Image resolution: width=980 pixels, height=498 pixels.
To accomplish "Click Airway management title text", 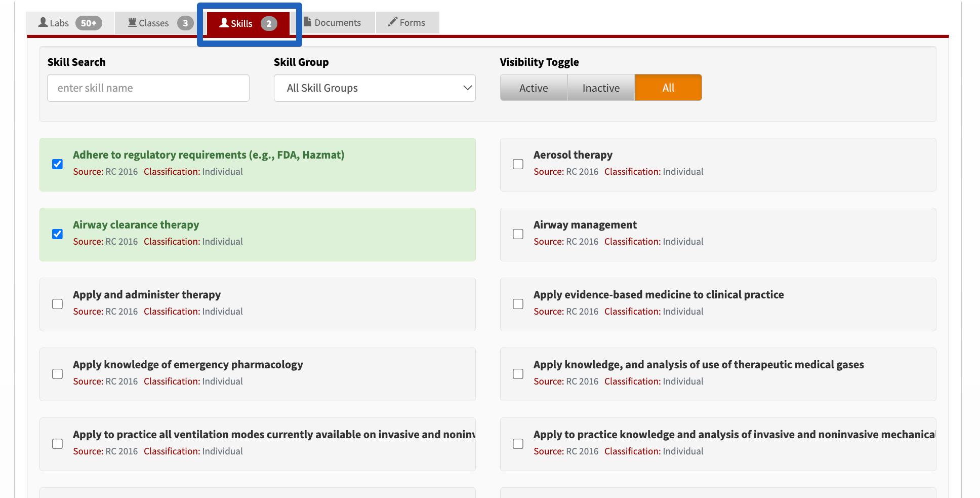I will pos(585,225).
